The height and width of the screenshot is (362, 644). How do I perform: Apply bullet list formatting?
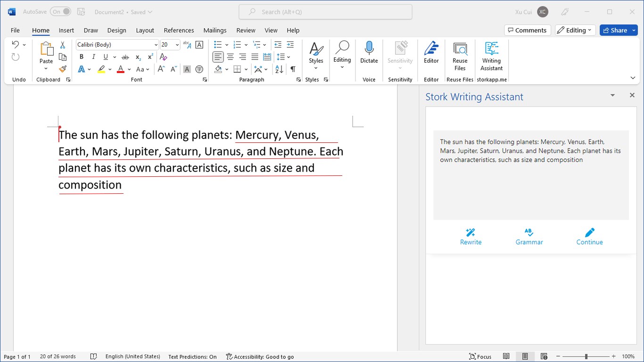(217, 45)
